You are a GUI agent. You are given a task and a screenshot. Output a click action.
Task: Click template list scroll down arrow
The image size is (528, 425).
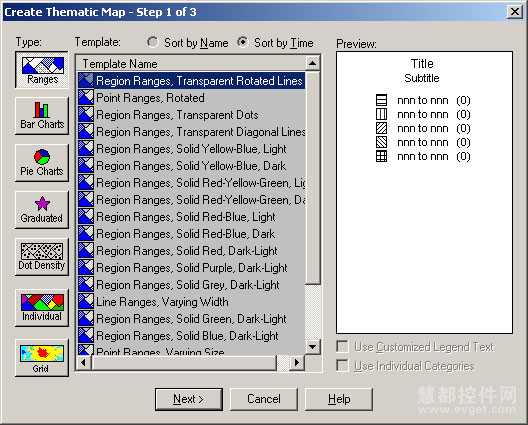click(312, 347)
